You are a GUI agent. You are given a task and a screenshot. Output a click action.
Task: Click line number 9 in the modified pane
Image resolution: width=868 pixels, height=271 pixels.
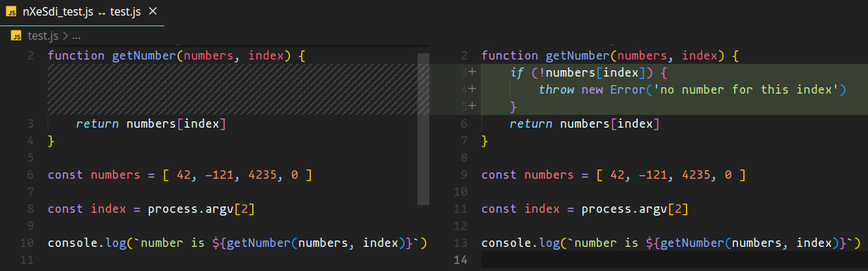(464, 175)
